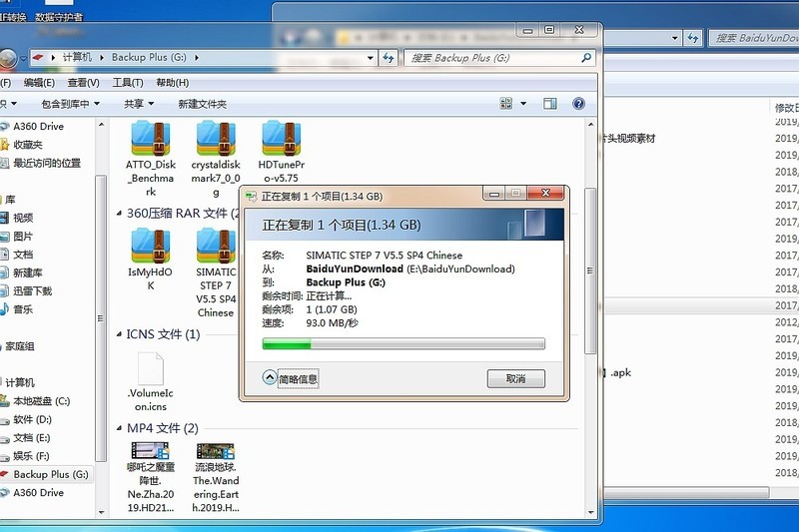The image size is (799, 532).
Task: Select the Ne.Zha MP4 video thumbnail
Action: (x=151, y=452)
